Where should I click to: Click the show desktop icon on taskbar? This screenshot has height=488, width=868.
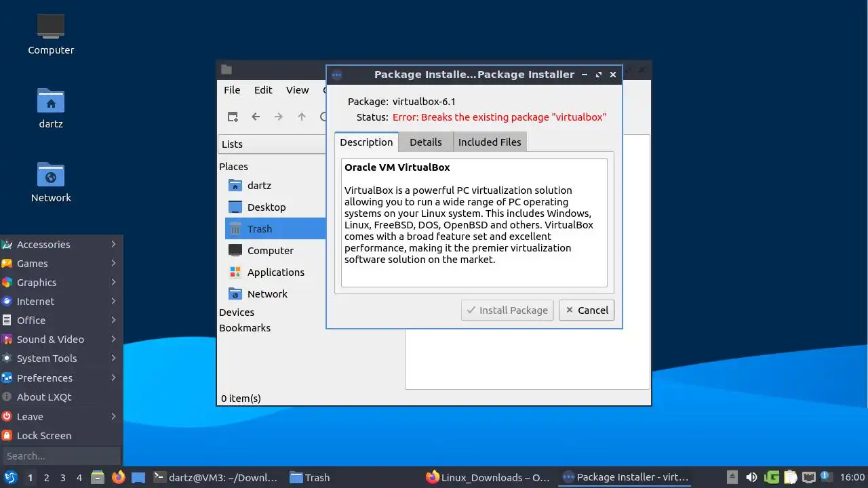(138, 477)
